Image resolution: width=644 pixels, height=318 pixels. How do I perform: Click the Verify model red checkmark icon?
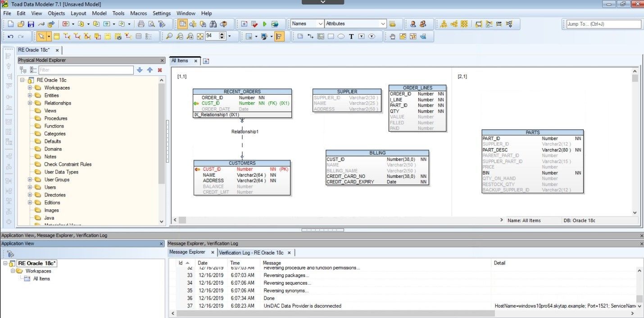[x=254, y=24]
